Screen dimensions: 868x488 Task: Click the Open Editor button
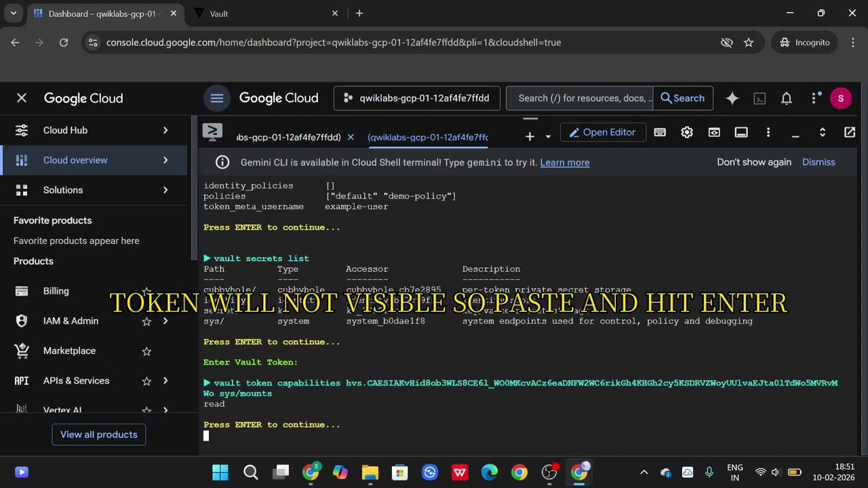point(602,132)
